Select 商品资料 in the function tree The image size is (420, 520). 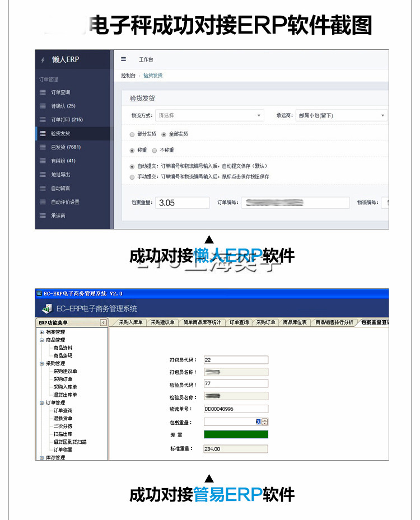[x=63, y=348]
